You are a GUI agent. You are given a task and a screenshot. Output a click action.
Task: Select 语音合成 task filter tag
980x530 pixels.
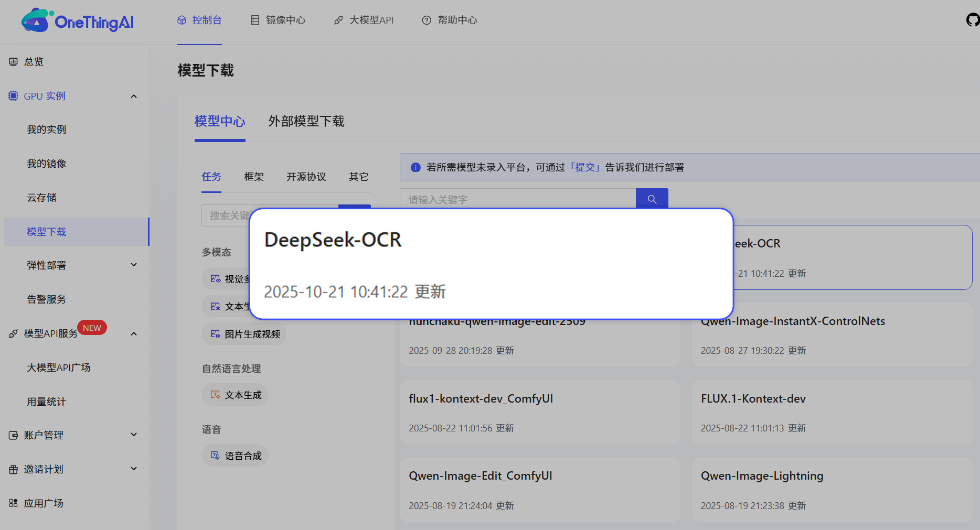pyautogui.click(x=235, y=456)
